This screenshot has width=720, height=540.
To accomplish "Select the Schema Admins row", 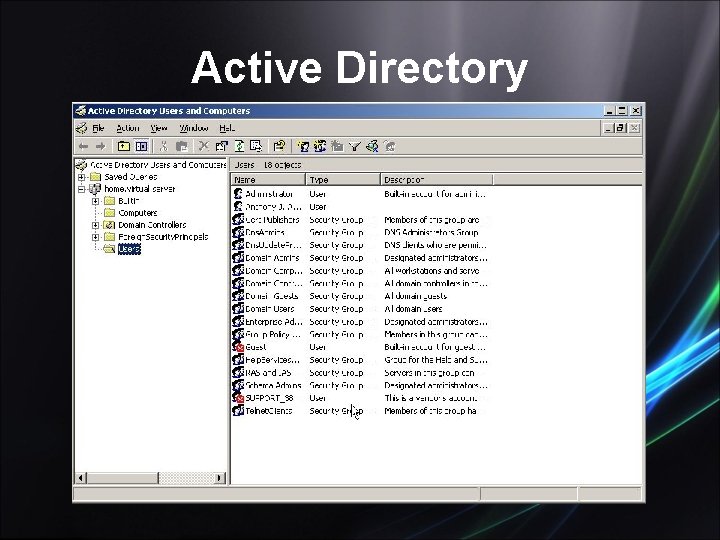I will point(360,385).
